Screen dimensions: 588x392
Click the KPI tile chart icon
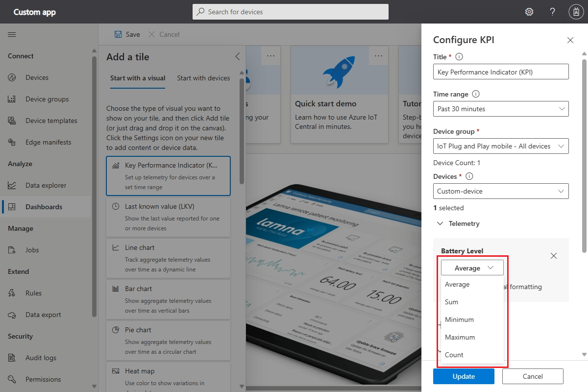tap(116, 166)
